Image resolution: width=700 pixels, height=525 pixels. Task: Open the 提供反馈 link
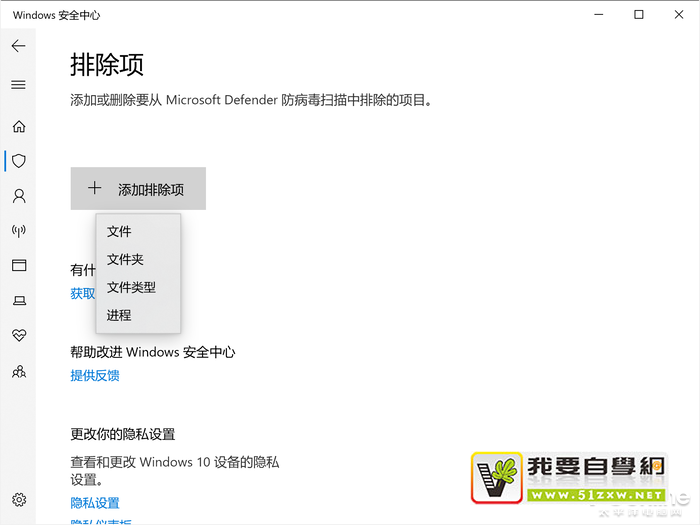click(x=95, y=376)
